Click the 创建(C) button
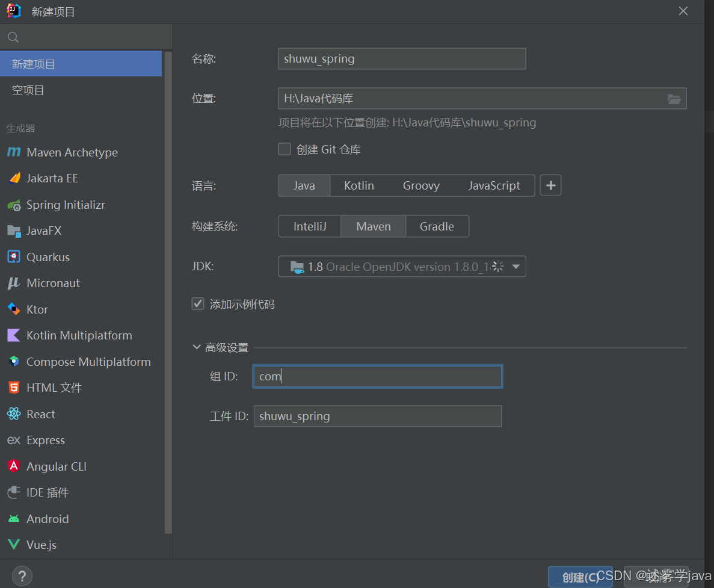This screenshot has height=588, width=714. (580, 577)
